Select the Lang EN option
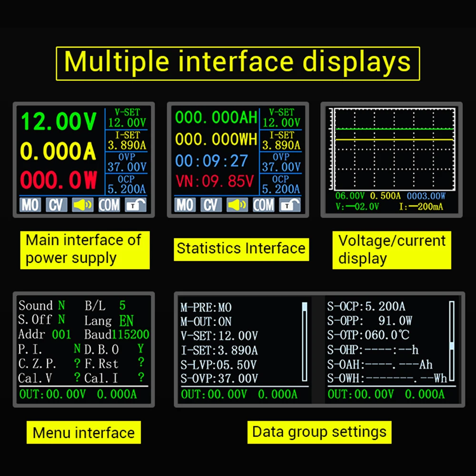 click(127, 320)
